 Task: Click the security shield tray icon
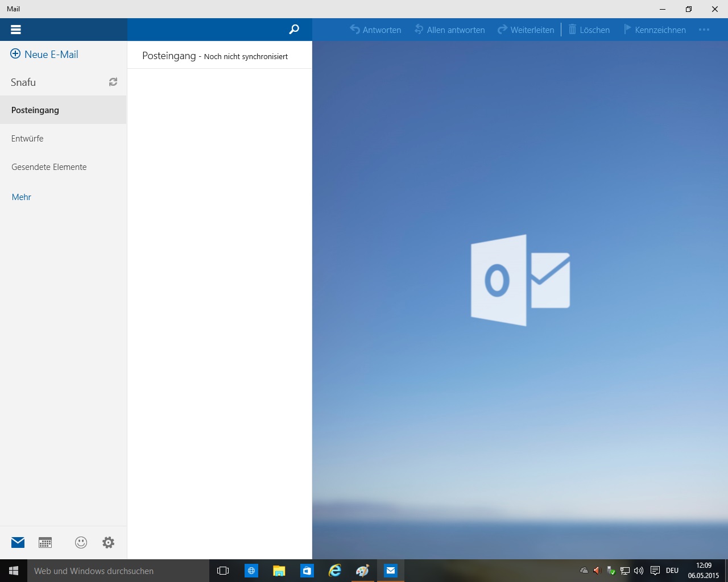click(x=611, y=571)
